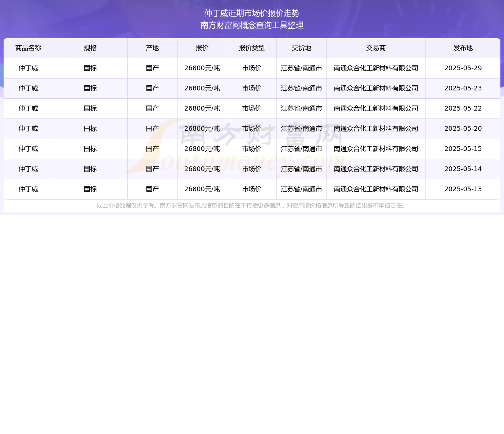Click 江苏省/南通市 in the 2025-05-13 row
504x434 pixels.
(x=301, y=189)
